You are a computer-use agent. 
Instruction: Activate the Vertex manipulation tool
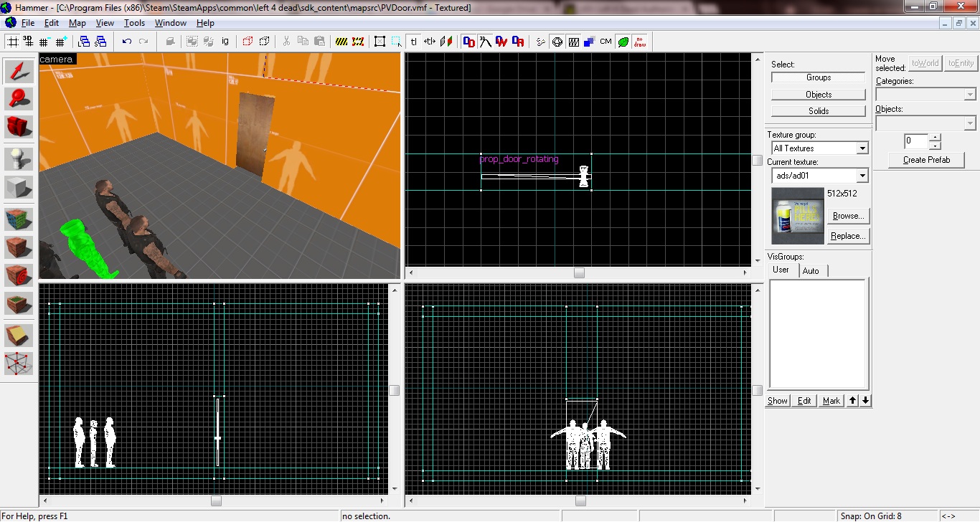[16, 364]
